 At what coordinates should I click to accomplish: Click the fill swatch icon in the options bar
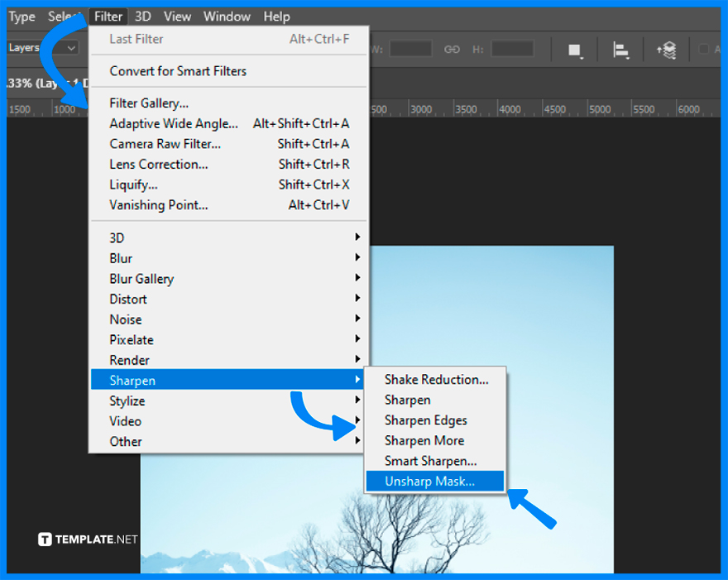coord(575,49)
